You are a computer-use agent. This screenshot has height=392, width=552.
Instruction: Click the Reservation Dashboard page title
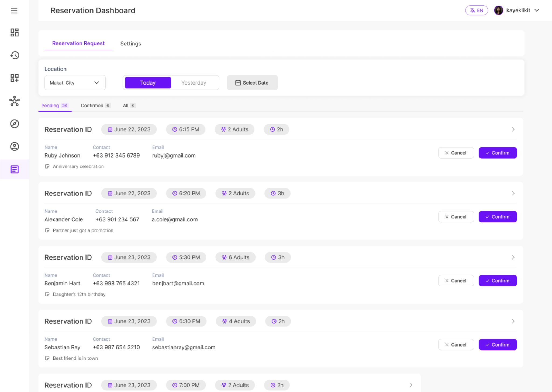tap(93, 10)
